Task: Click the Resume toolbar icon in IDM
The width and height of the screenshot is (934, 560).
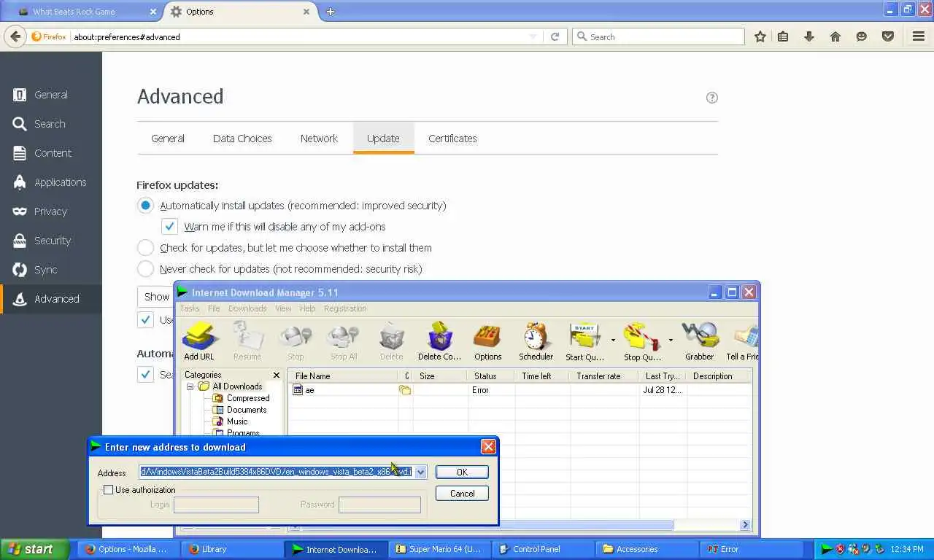Action: [247, 341]
